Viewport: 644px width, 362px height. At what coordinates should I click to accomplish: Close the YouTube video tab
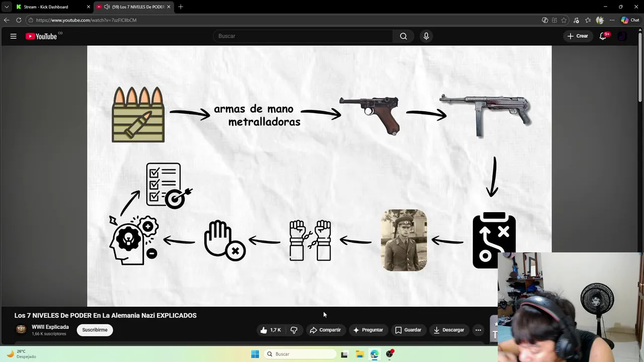point(169,7)
